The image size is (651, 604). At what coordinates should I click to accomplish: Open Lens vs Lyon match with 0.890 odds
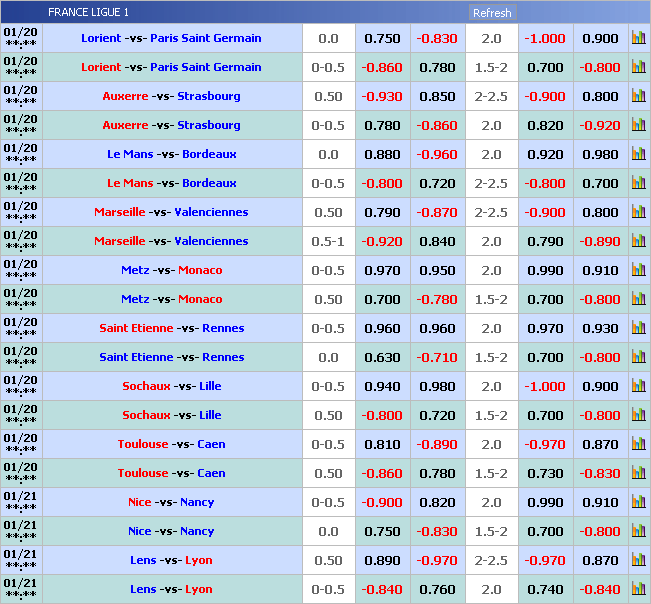[171, 561]
